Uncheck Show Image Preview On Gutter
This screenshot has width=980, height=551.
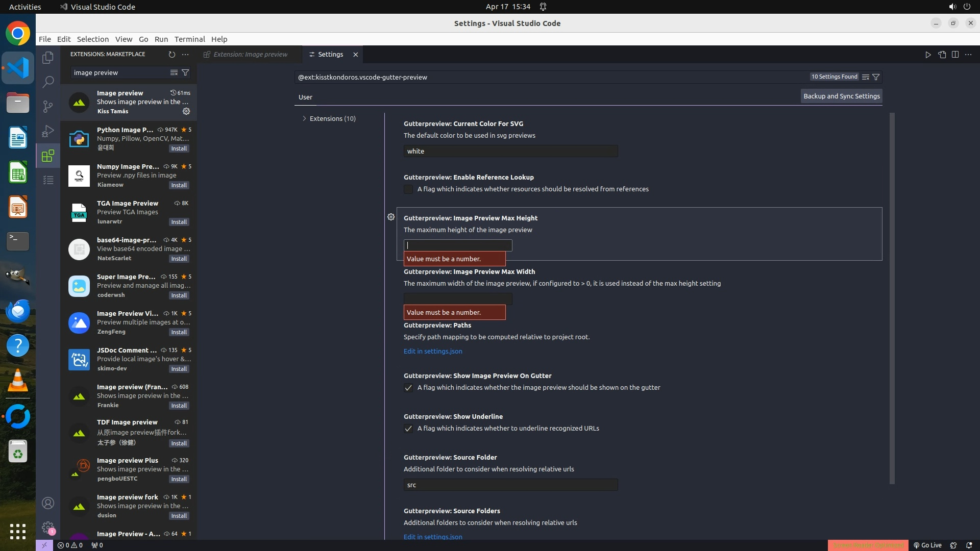pyautogui.click(x=408, y=388)
